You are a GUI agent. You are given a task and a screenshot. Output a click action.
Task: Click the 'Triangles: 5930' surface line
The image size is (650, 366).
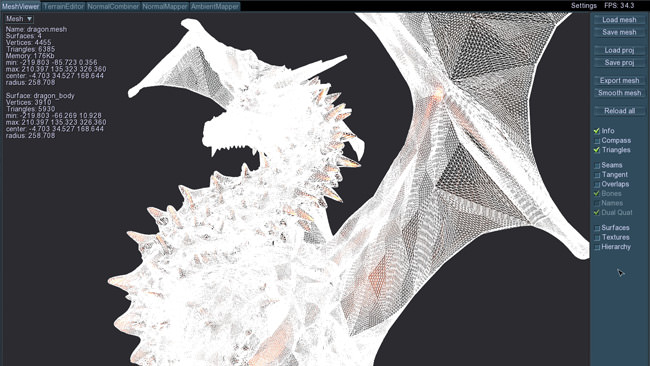(30, 109)
